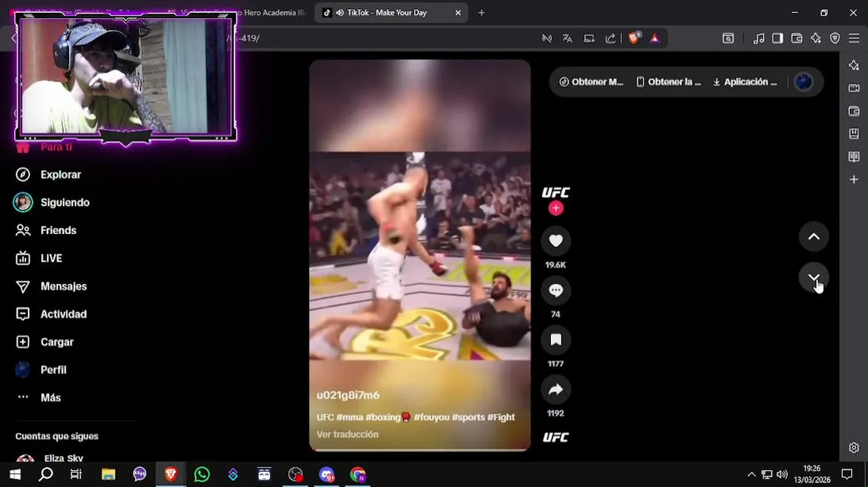Open WhatsApp from the taskbar

pyautogui.click(x=201, y=474)
